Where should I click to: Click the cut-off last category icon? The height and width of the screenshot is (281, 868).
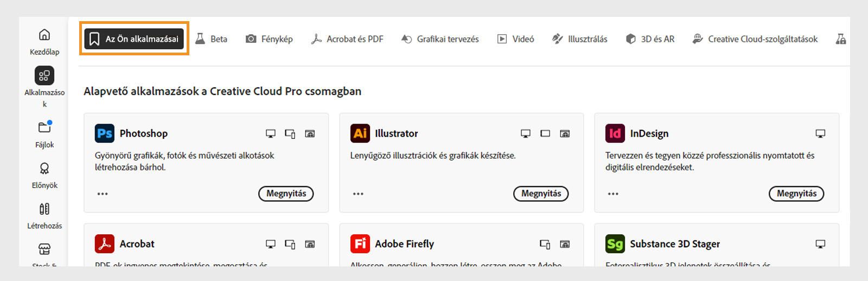[x=841, y=39]
